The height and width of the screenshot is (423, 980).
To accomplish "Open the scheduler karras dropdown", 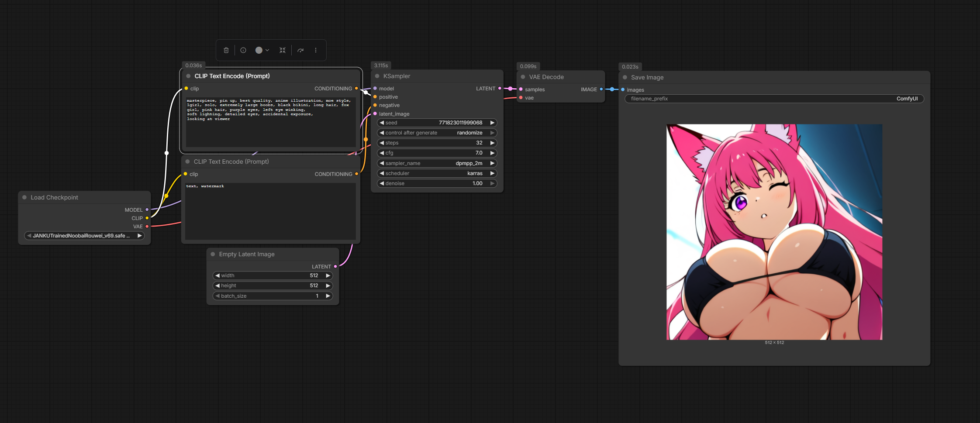I will 437,173.
